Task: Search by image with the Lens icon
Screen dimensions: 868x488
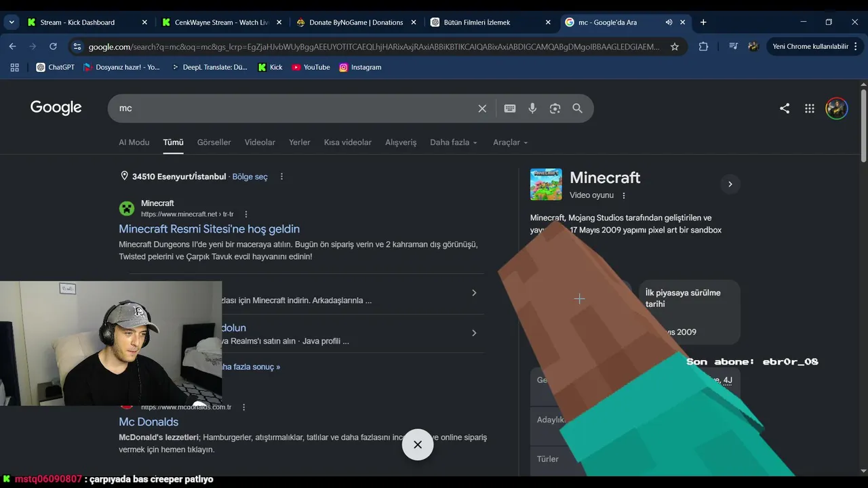Action: tap(555, 108)
